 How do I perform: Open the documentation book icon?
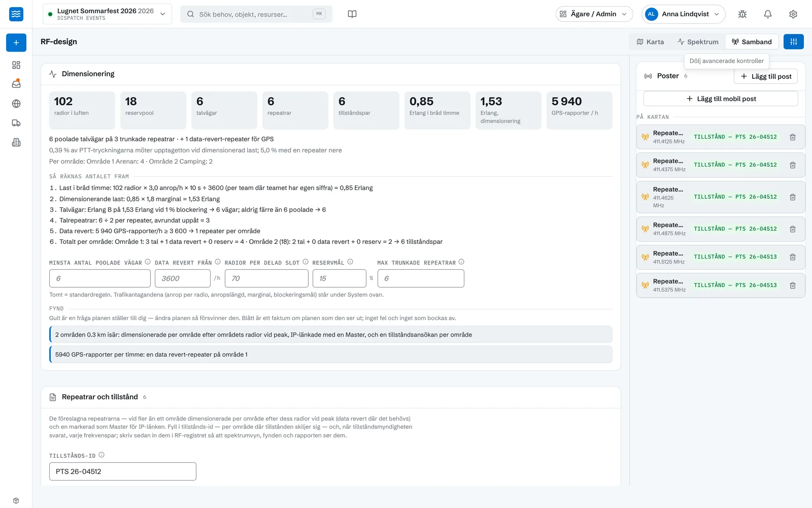pyautogui.click(x=352, y=14)
